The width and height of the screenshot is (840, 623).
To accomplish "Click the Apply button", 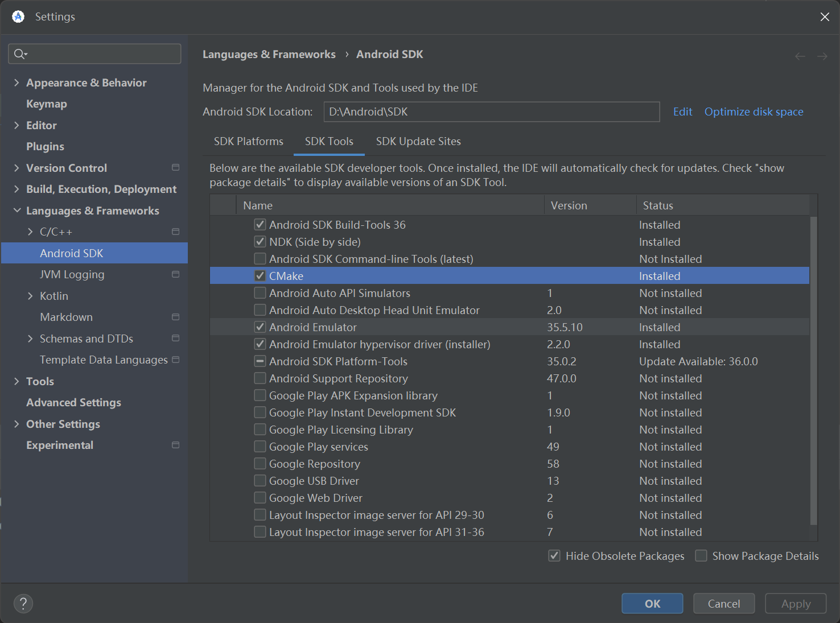I will click(796, 604).
